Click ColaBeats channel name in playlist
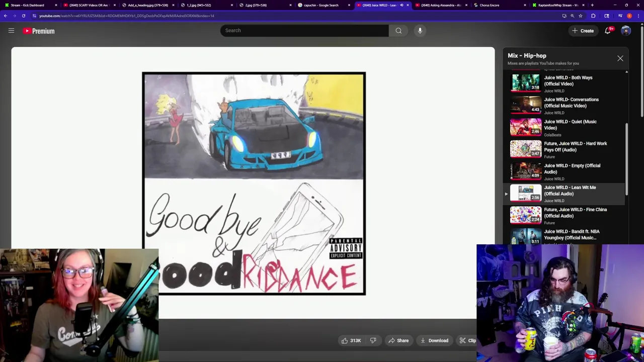 tap(552, 135)
